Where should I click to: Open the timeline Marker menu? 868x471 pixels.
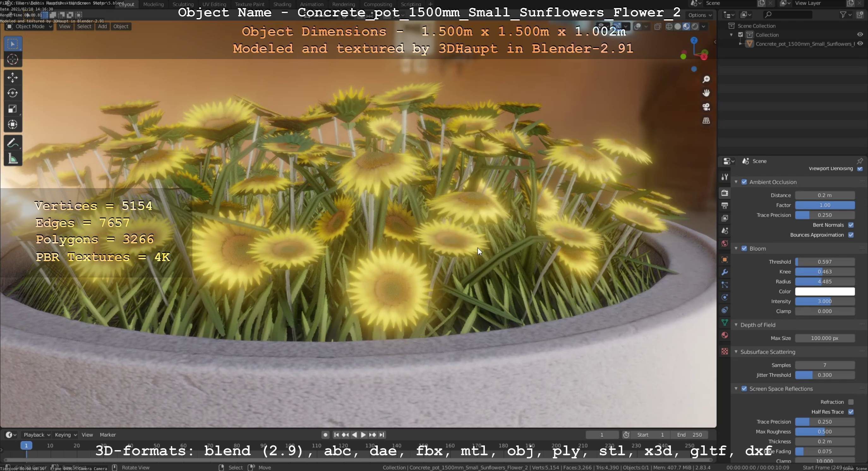tap(108, 435)
